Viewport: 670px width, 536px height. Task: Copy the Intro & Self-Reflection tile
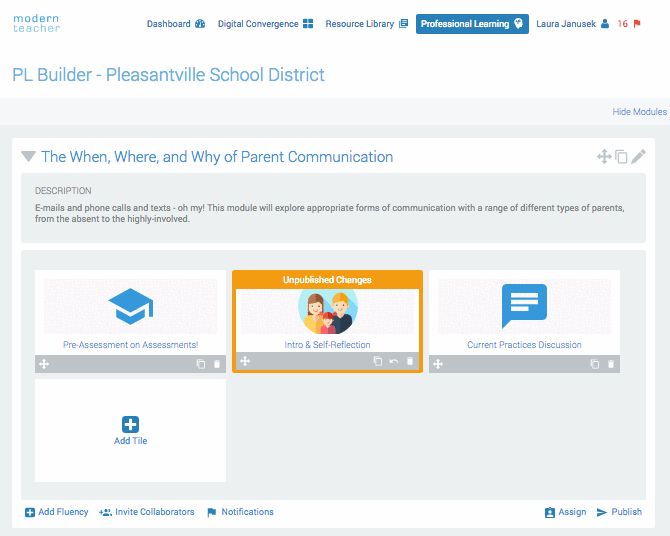click(x=378, y=361)
